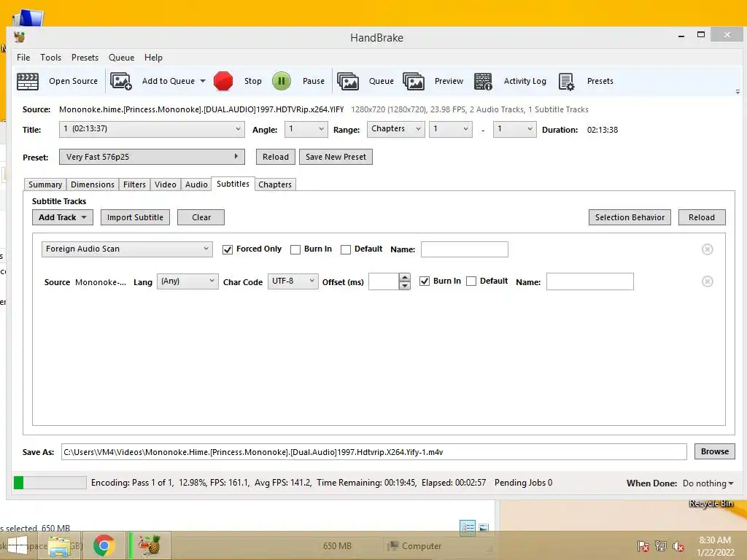The height and width of the screenshot is (560, 747).
Task: Open the Activity Log icon
Action: (483, 82)
